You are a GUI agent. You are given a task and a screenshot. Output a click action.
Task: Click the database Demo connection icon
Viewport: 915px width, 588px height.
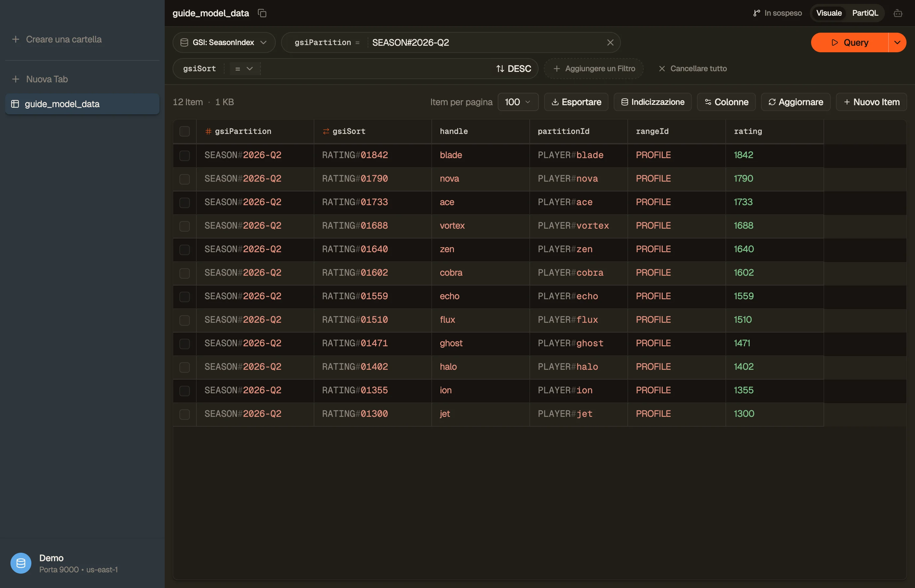[21, 563]
